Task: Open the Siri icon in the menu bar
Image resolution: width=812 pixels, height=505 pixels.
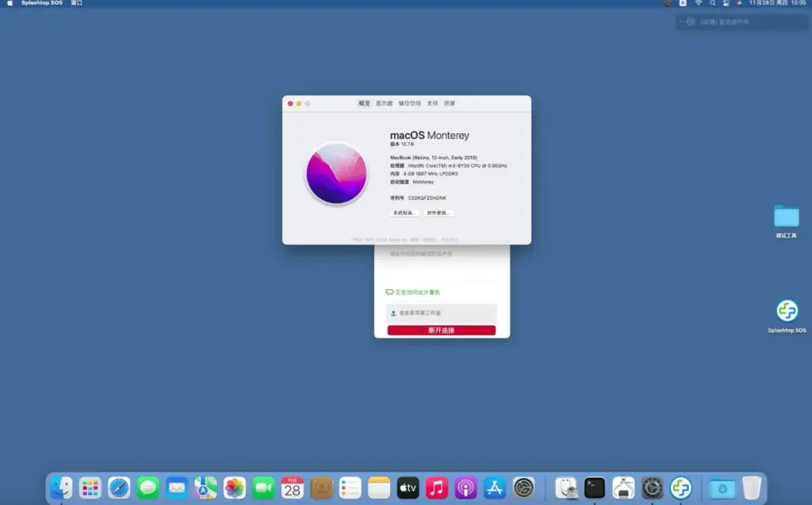Action: click(x=739, y=3)
